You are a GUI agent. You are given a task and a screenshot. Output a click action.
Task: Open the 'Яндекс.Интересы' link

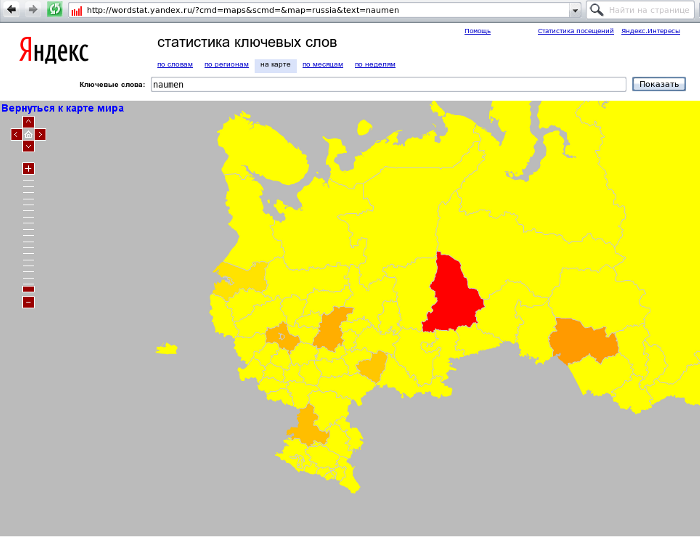coord(650,31)
